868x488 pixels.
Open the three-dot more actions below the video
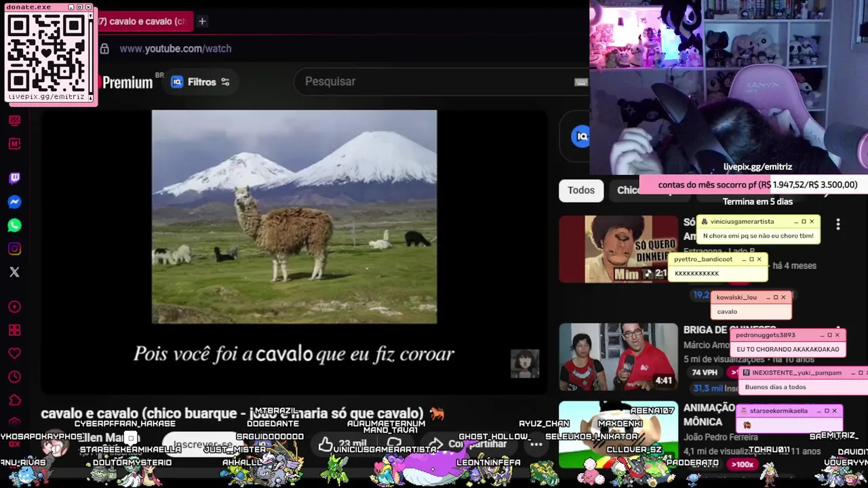click(536, 444)
